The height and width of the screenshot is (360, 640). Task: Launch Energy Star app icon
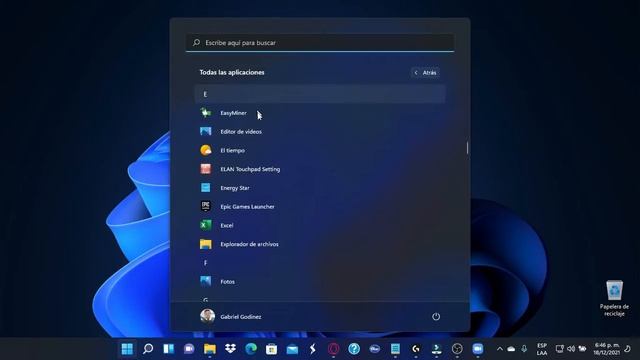(206, 188)
